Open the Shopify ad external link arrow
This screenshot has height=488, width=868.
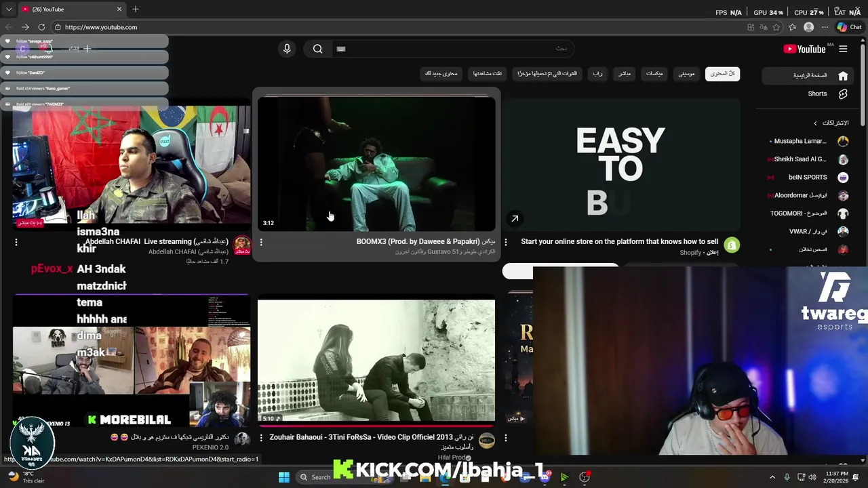point(515,218)
